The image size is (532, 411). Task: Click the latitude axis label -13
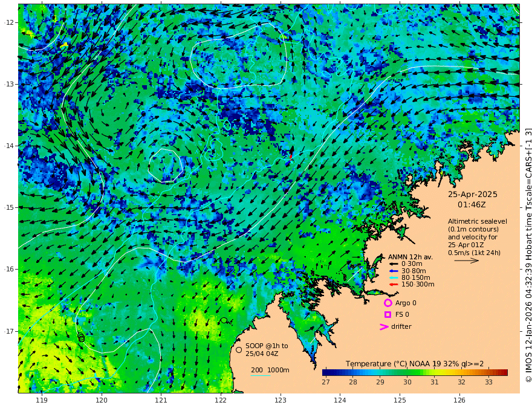point(9,84)
